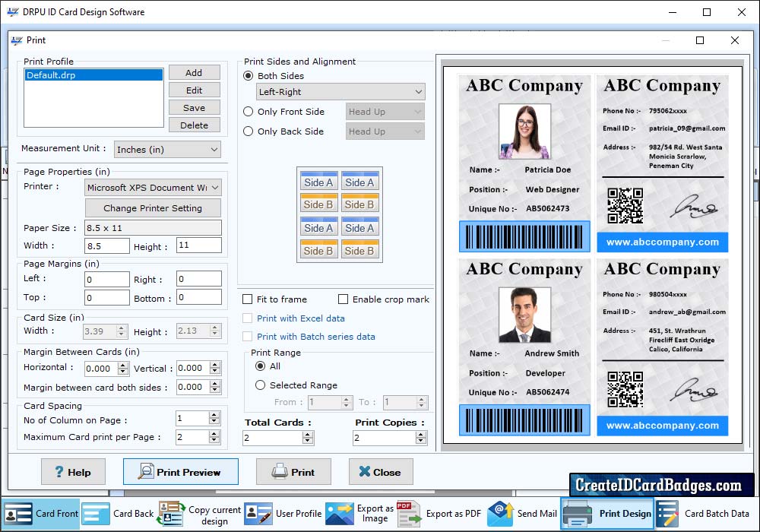Choose the Selected Range radio option

point(260,385)
